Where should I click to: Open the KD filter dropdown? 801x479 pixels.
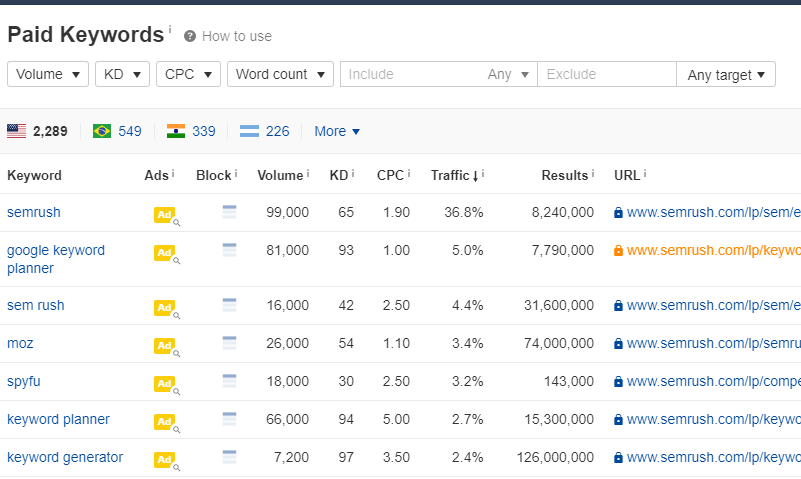[x=122, y=74]
